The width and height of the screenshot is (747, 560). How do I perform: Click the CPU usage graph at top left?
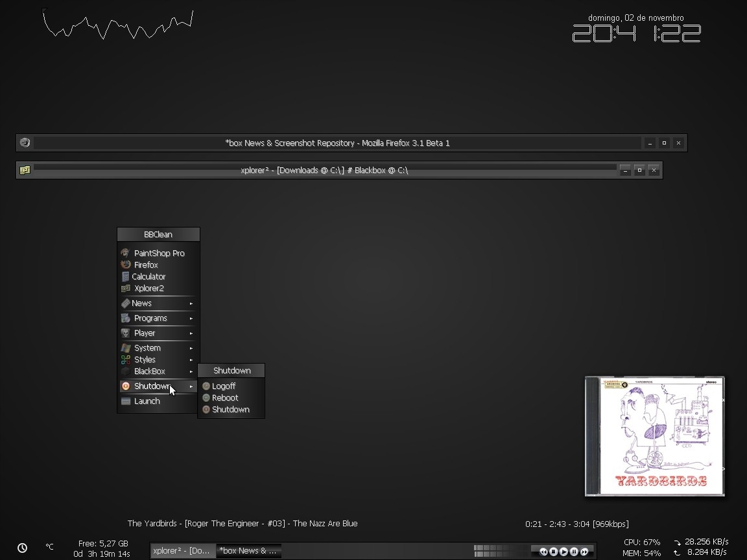point(117,25)
